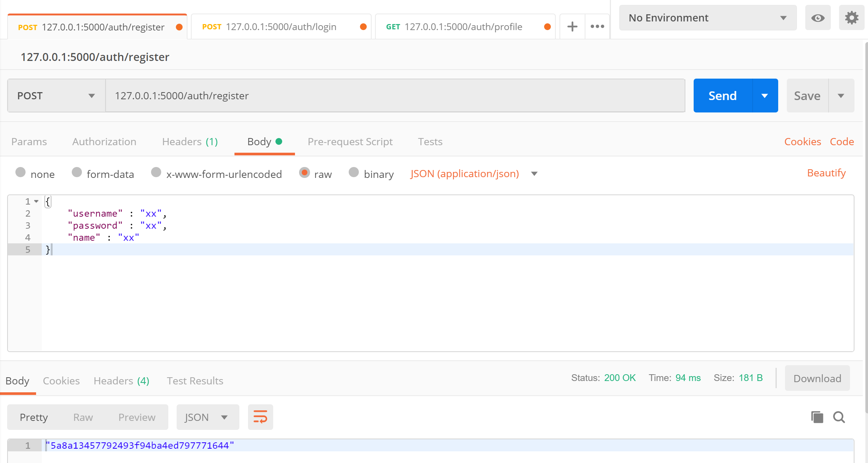Image resolution: width=868 pixels, height=463 pixels.
Task: Expand the No Environment selector
Action: click(708, 18)
